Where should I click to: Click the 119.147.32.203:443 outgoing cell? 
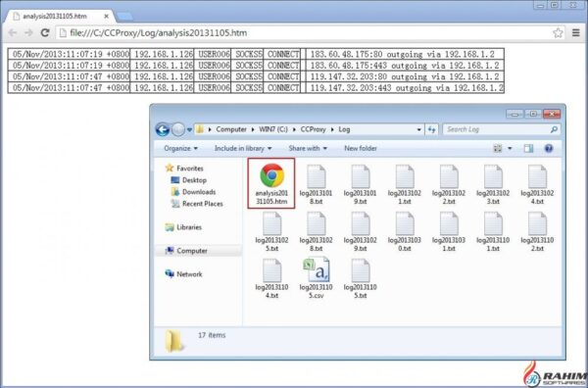point(405,88)
